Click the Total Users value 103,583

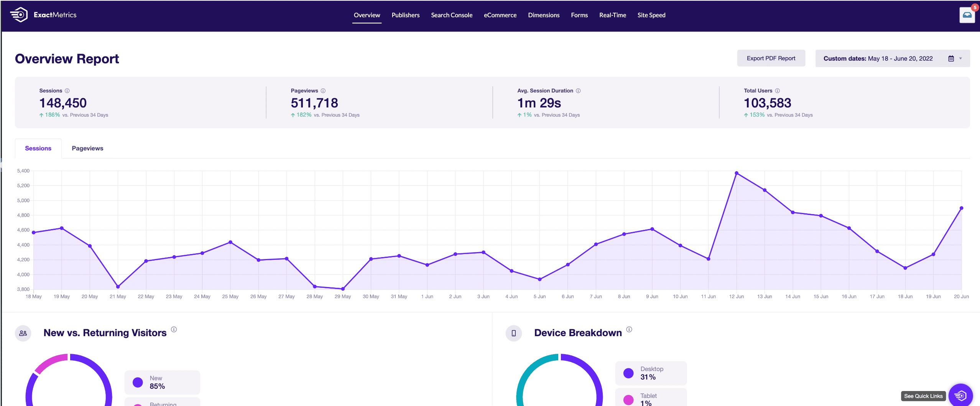coord(768,103)
